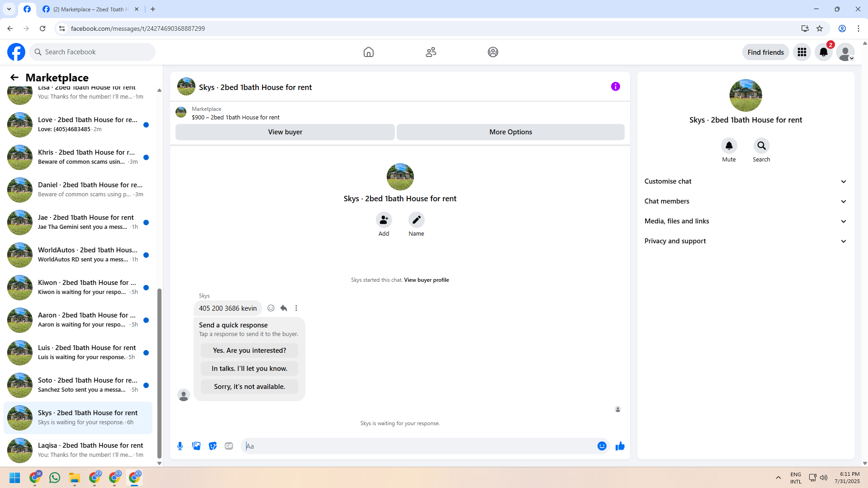Open the Luis conversation in list

click(78, 352)
